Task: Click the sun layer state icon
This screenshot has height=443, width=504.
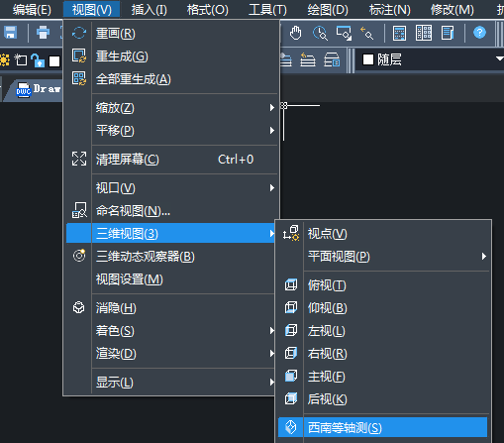Action: pyautogui.click(x=4, y=60)
